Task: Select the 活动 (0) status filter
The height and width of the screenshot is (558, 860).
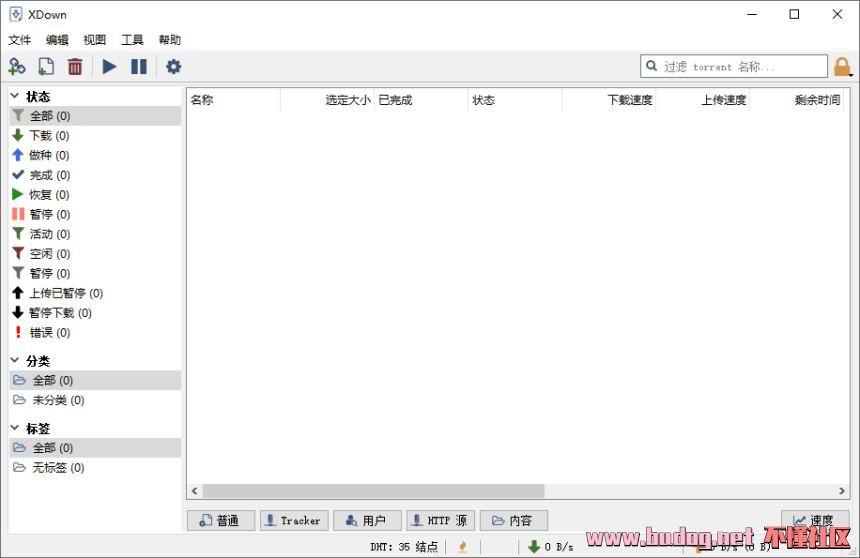Action: coord(95,234)
